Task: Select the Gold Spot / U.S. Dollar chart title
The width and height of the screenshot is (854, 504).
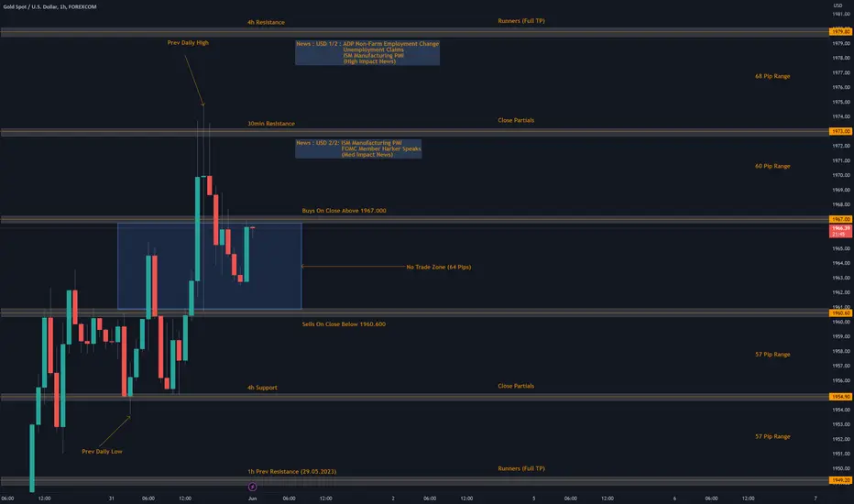Action: pyautogui.click(x=49, y=6)
